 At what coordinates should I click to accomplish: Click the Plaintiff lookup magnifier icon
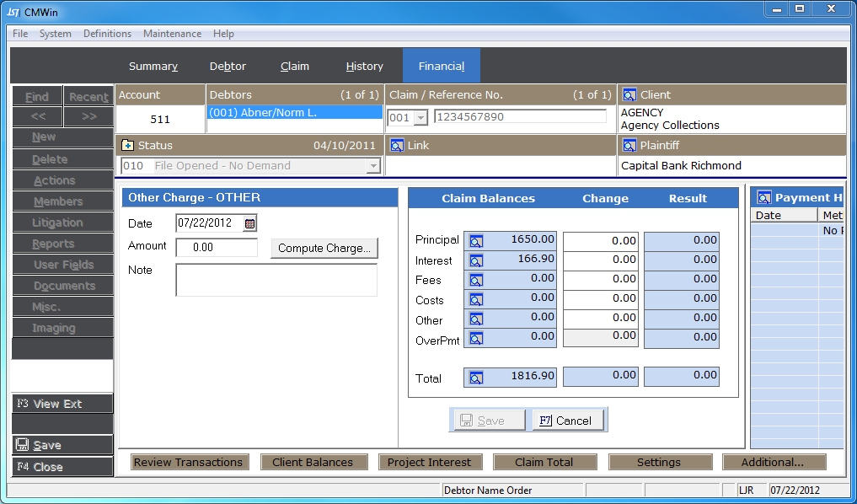[629, 146]
